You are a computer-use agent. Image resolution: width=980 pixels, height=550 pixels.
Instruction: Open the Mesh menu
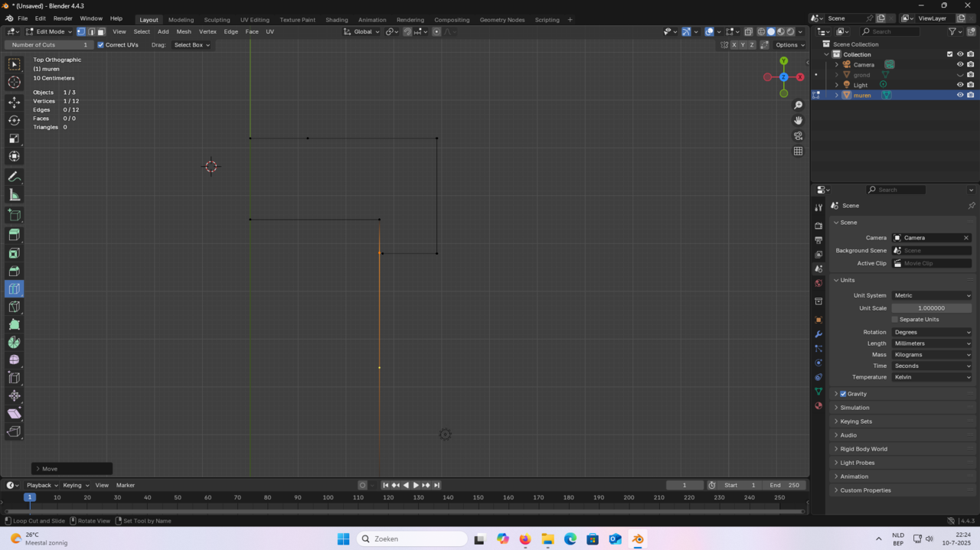click(x=184, y=32)
